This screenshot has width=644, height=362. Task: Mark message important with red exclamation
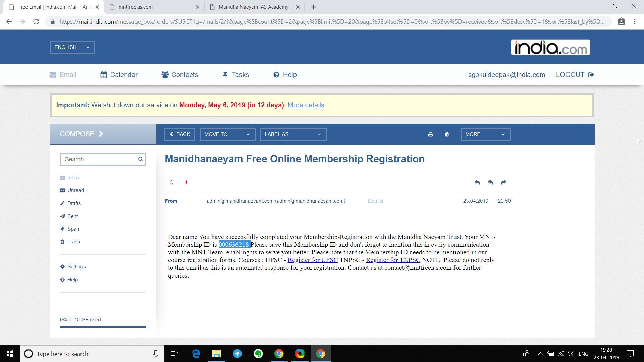(186, 183)
